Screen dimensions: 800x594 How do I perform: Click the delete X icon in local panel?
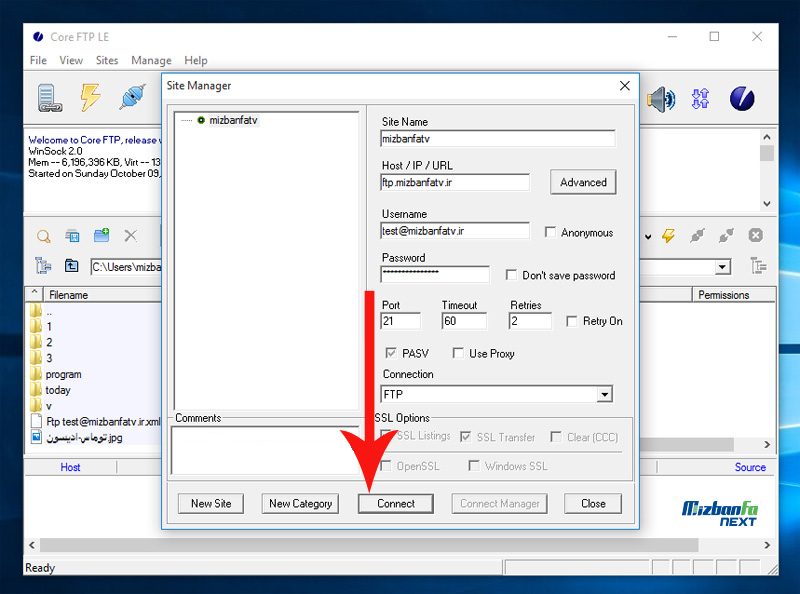click(131, 235)
